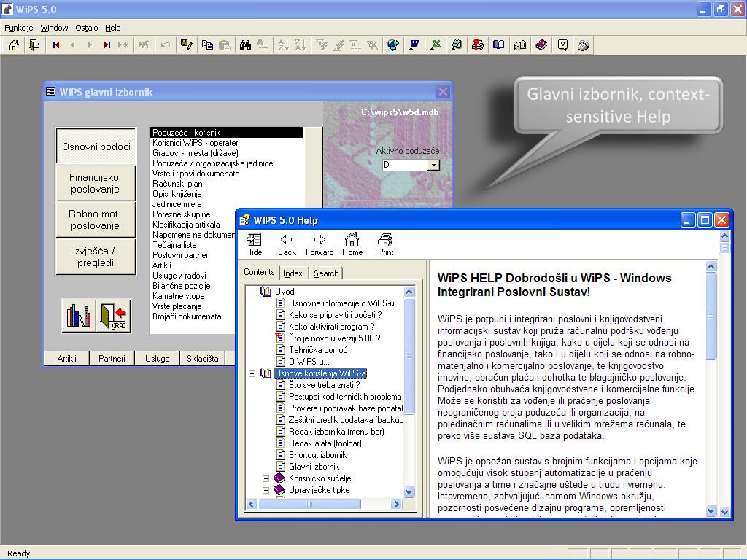Click Back in the Help window toolbar
Image resolution: width=747 pixels, height=560 pixels.
(287, 245)
